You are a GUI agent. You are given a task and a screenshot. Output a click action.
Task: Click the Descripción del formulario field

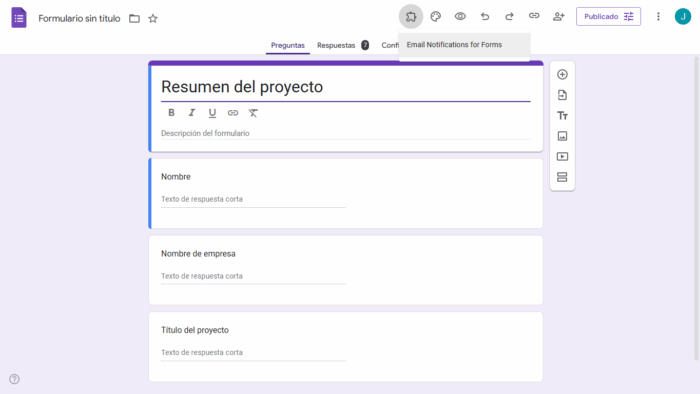[x=346, y=133]
